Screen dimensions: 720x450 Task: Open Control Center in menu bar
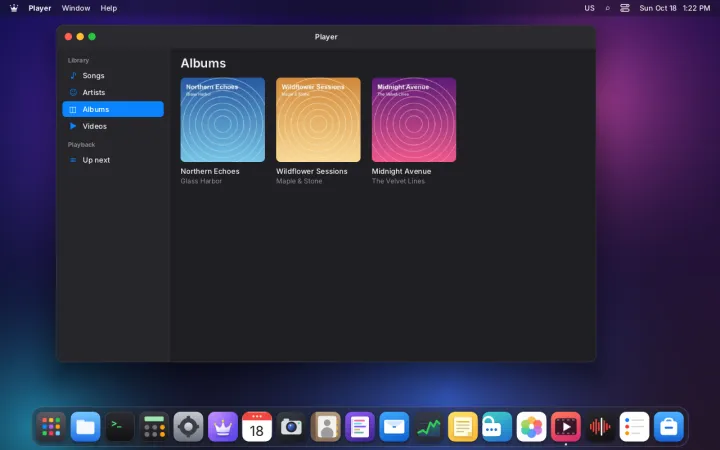click(625, 8)
